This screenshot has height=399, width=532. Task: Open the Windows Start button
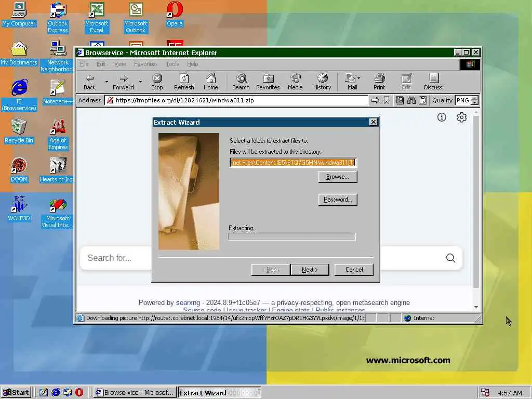click(x=16, y=393)
